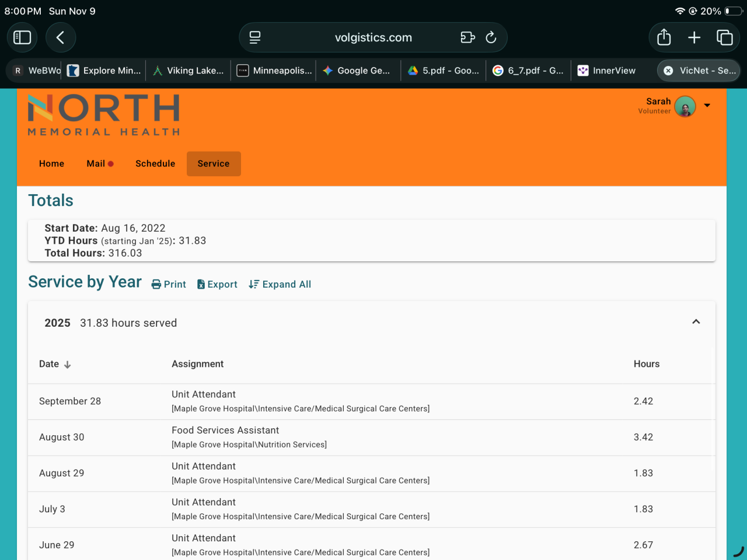Open Sarah's account dropdown arrow

(x=707, y=106)
